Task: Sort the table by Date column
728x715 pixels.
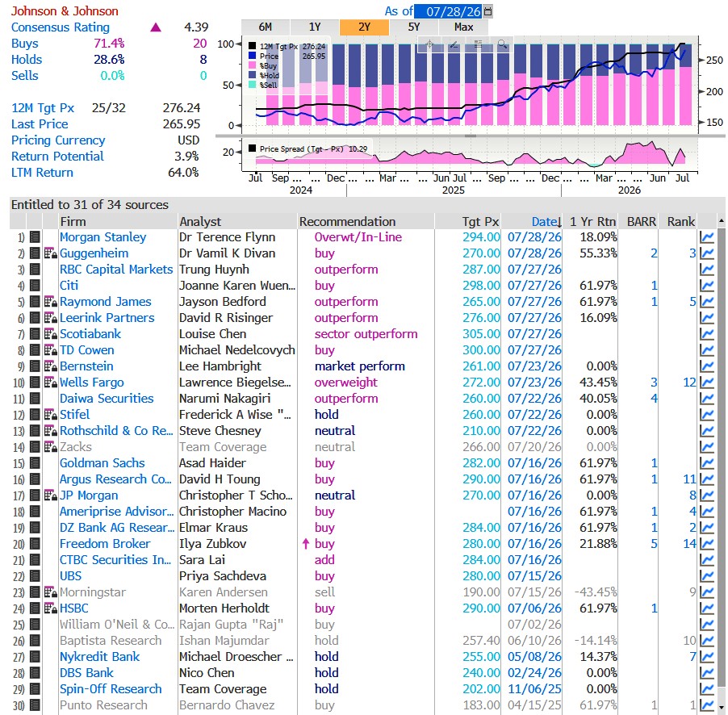Action: pyautogui.click(x=546, y=222)
